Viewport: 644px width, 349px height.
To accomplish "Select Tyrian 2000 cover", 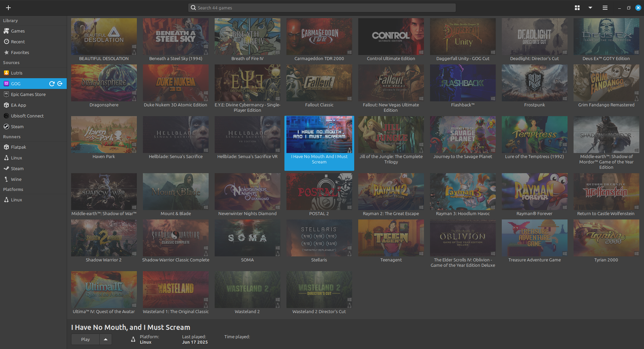I will pos(606,238).
